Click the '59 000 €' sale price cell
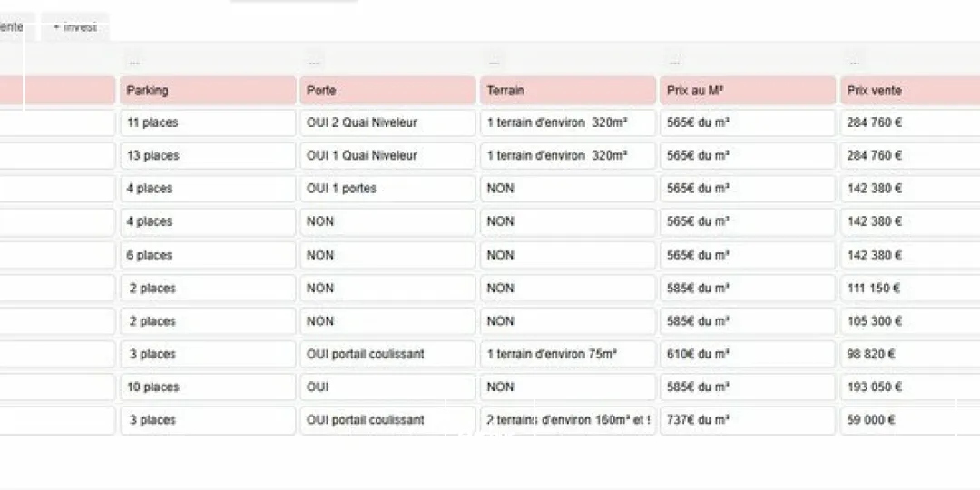980x490 pixels. pos(909,420)
